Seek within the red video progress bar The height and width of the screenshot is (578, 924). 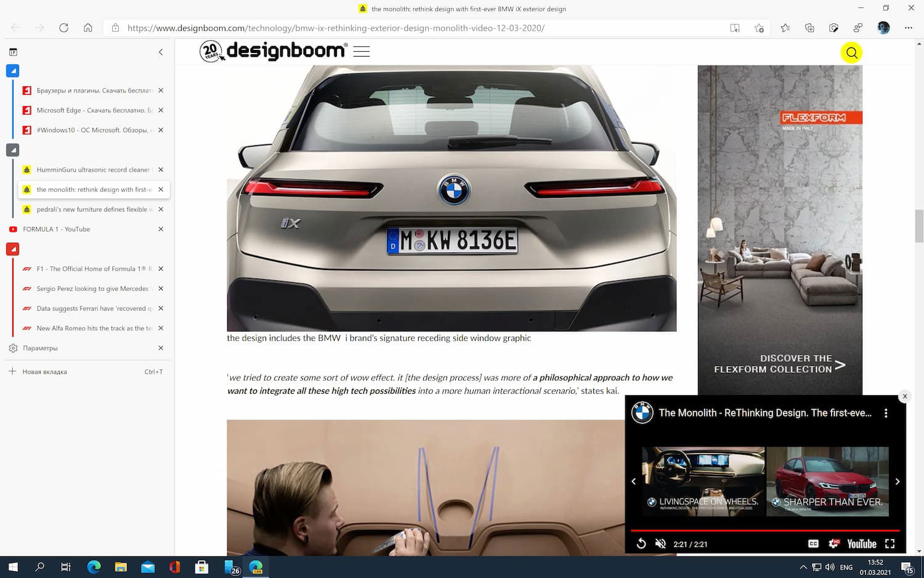tap(765, 530)
